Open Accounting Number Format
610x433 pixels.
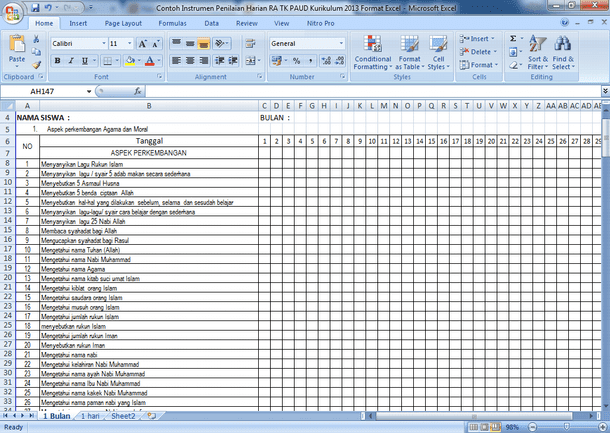[x=277, y=61]
